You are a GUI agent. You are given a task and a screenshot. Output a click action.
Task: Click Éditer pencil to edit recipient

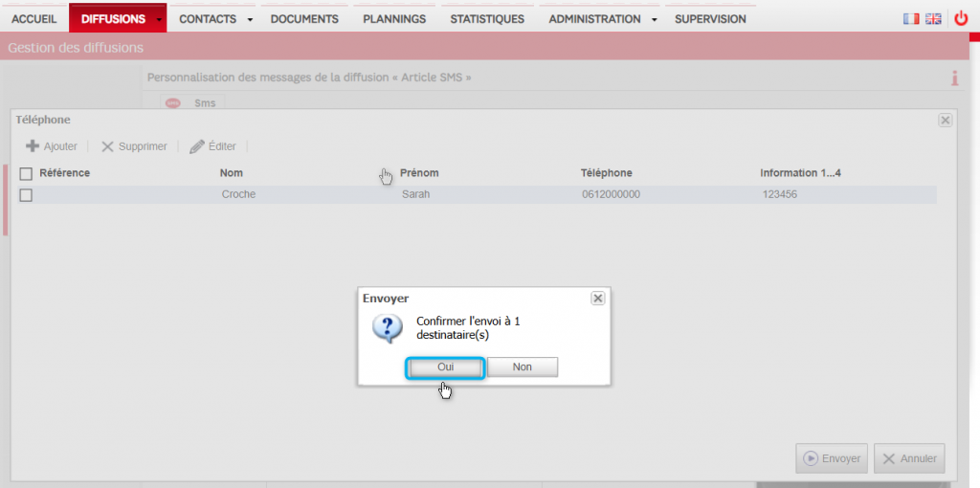pos(212,146)
